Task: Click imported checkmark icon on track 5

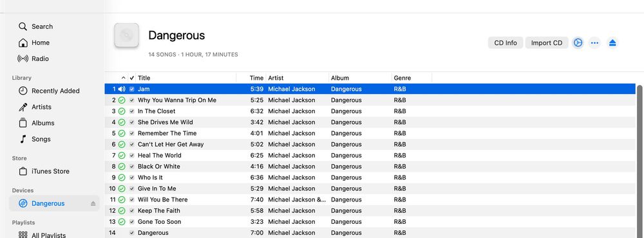Action: [122, 133]
